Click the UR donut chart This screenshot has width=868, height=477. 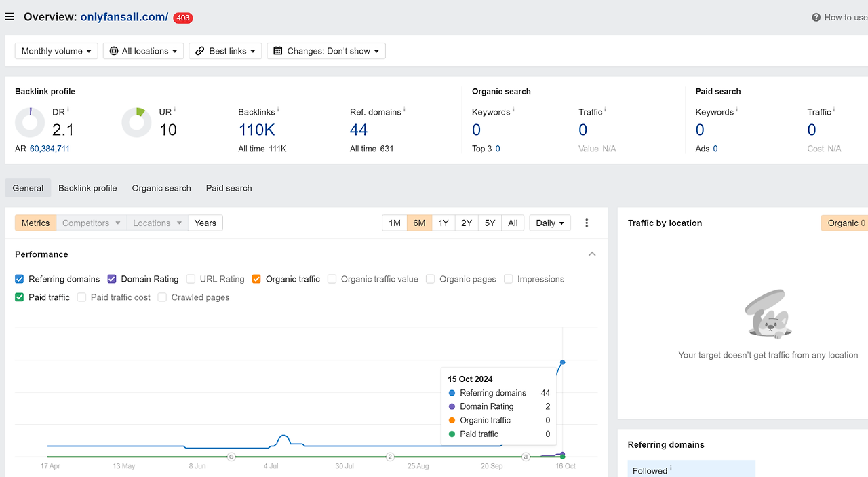(x=136, y=122)
